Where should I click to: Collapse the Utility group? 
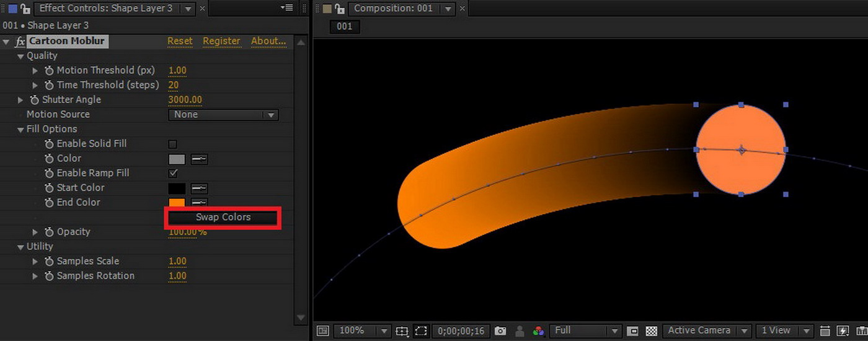pyautogui.click(x=20, y=247)
